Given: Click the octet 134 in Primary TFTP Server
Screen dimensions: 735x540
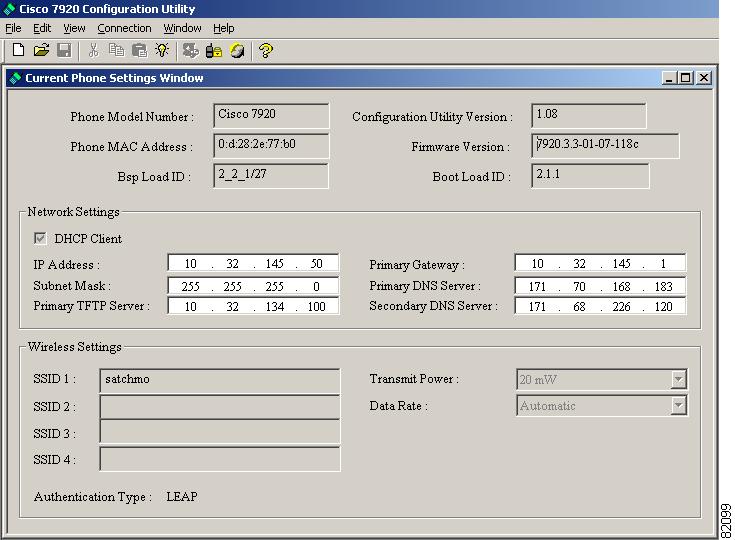Looking at the screenshot, I should (275, 307).
